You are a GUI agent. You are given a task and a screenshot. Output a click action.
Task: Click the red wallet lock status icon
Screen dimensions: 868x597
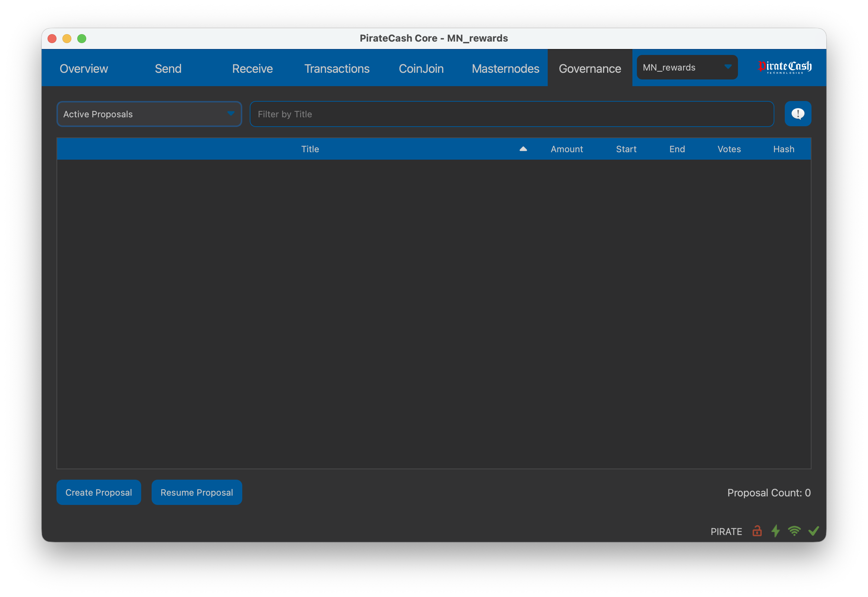pos(757,531)
